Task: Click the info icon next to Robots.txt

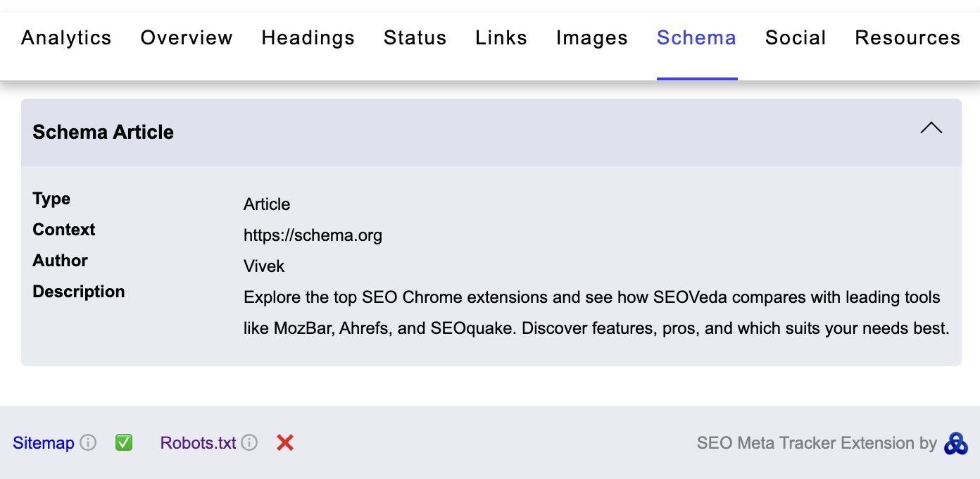Action: (249, 443)
